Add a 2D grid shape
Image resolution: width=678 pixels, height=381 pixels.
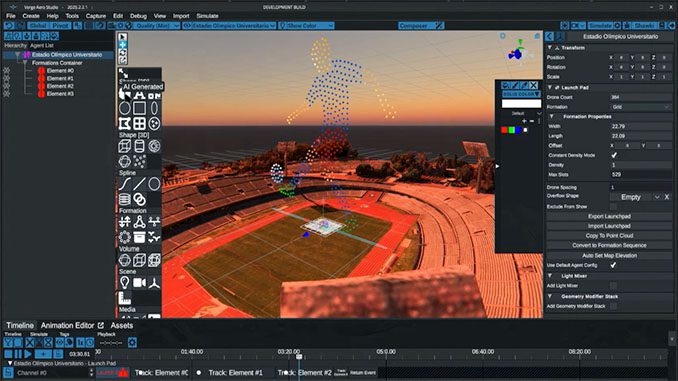139,124
